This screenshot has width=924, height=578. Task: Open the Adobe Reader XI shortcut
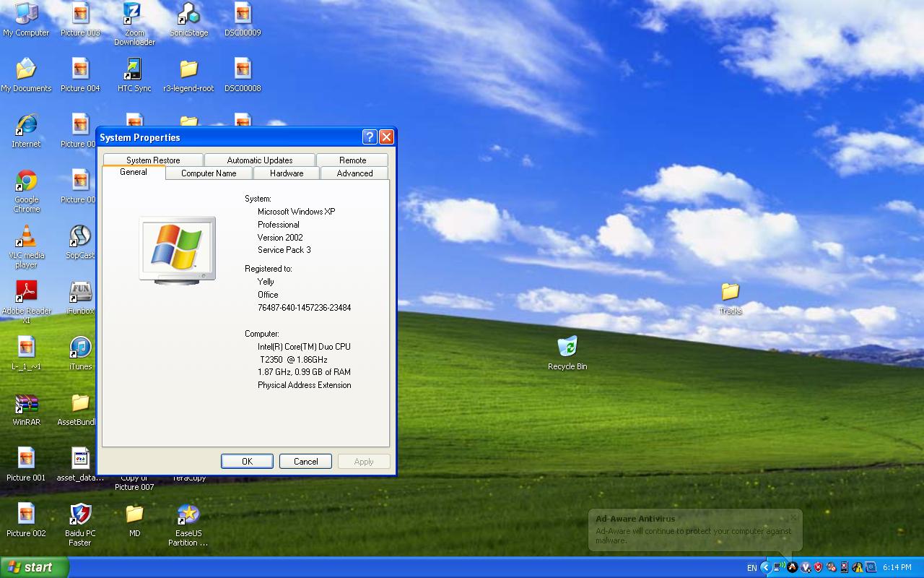[x=27, y=302]
